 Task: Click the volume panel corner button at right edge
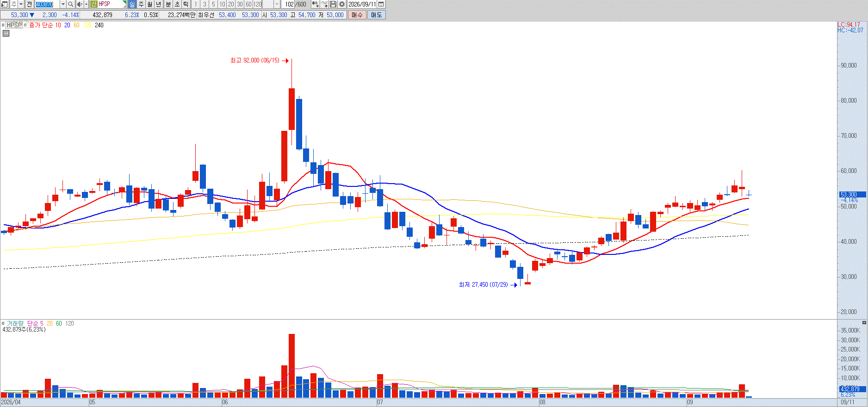(x=864, y=322)
